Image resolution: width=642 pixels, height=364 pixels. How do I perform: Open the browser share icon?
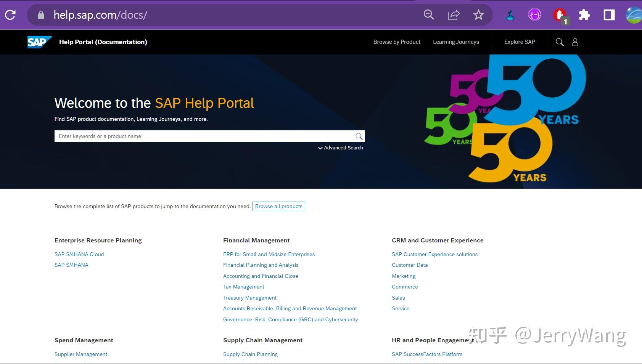454,15
